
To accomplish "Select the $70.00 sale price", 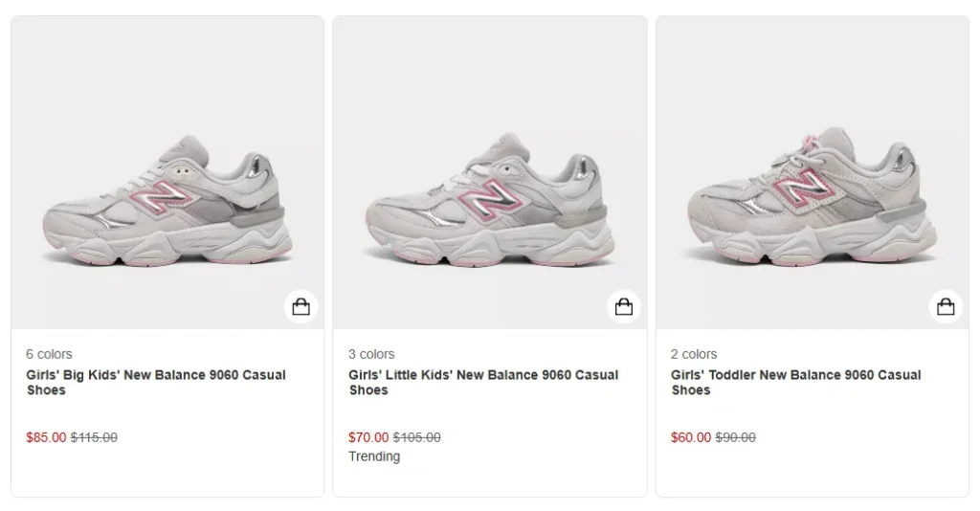I will [x=368, y=437].
